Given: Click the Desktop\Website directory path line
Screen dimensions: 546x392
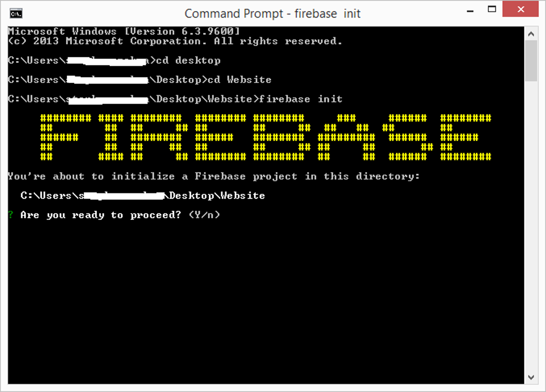Looking at the screenshot, I should click(143, 195).
